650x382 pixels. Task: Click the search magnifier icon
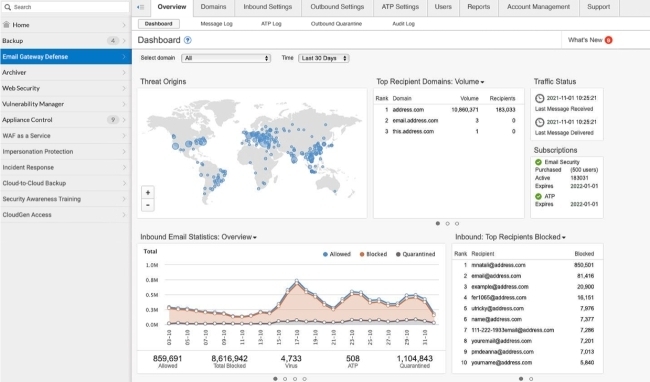pos(7,7)
